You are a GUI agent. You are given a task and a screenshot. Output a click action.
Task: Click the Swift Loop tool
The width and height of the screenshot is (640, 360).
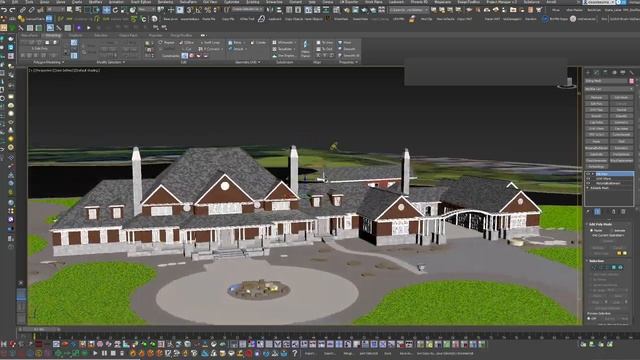click(209, 42)
